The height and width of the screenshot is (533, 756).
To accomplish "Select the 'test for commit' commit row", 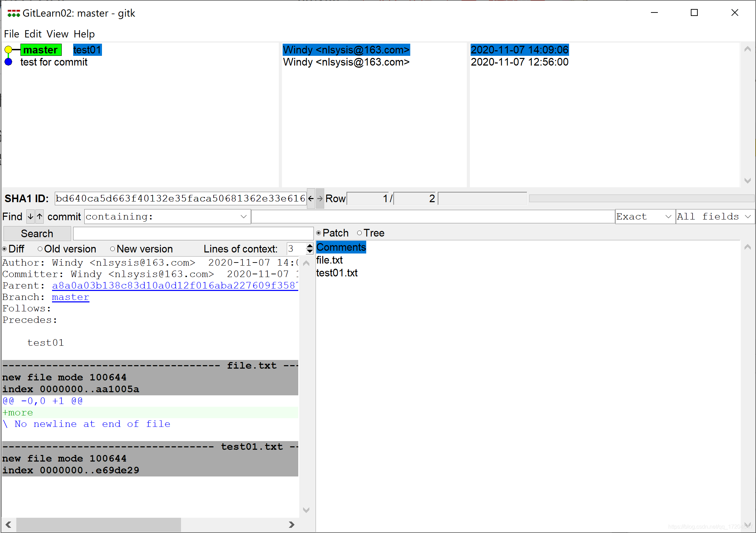I will 54,62.
